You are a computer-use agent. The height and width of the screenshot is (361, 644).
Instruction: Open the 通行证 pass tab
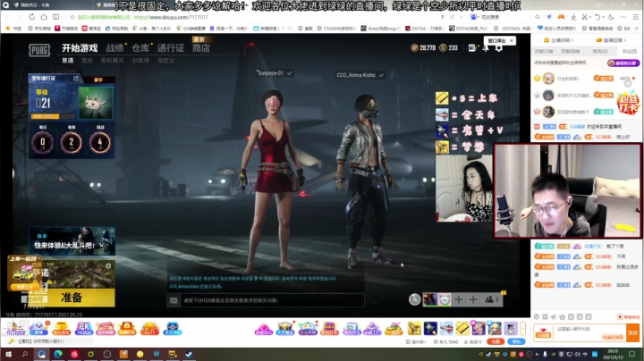point(171,48)
